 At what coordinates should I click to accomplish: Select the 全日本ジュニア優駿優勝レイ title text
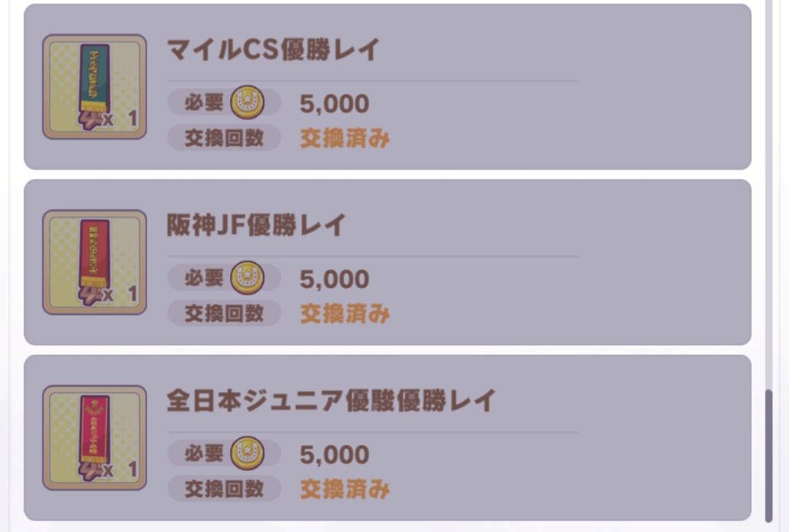click(x=331, y=401)
